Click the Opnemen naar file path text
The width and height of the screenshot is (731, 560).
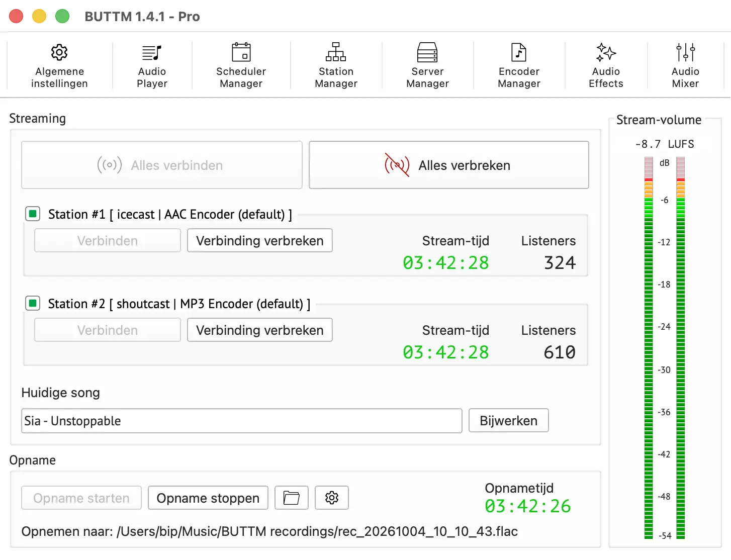[269, 531]
